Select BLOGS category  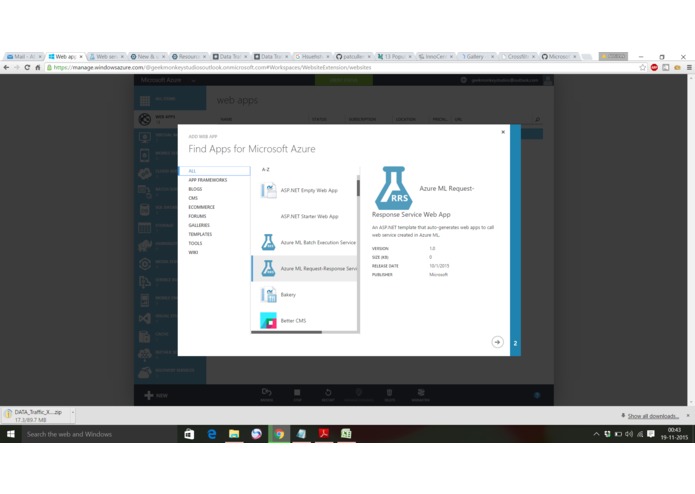[x=195, y=189]
